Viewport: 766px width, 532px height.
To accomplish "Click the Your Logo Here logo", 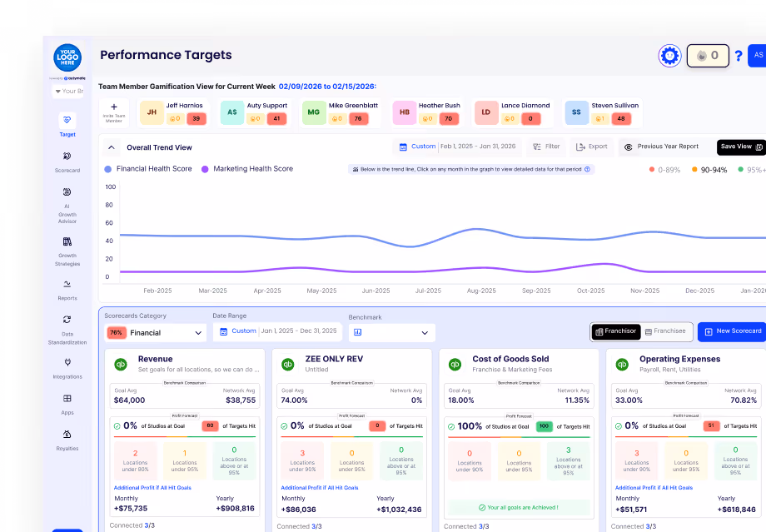I will [x=67, y=57].
